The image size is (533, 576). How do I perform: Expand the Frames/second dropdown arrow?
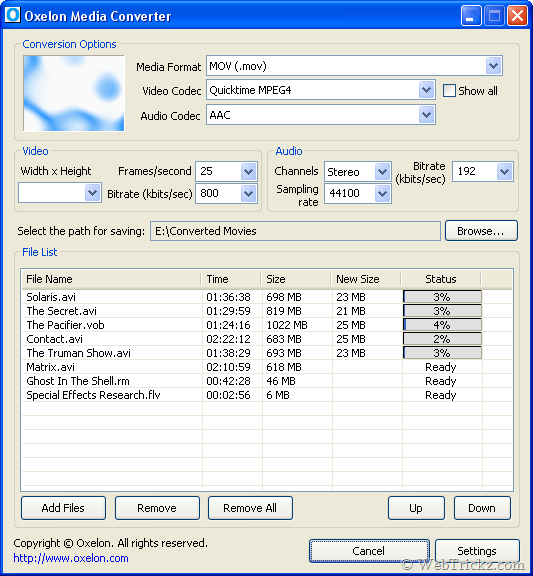[249, 172]
